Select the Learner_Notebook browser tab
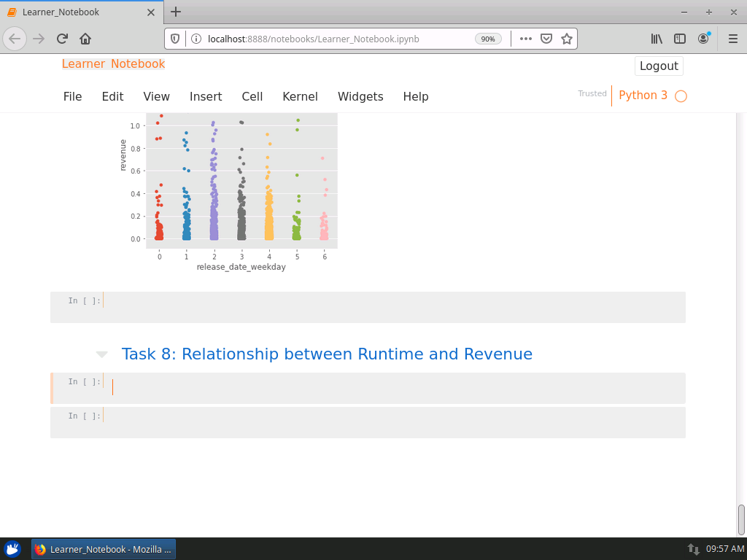This screenshot has width=747, height=560. 81,12
